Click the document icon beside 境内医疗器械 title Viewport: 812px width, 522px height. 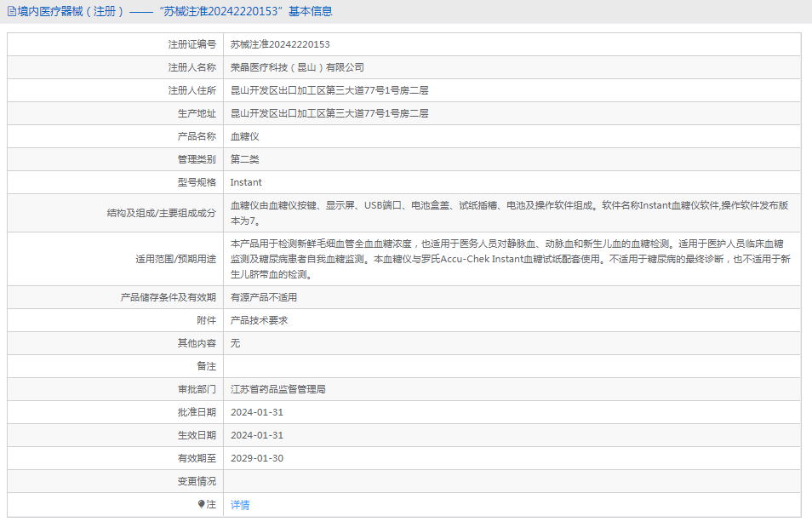point(11,11)
